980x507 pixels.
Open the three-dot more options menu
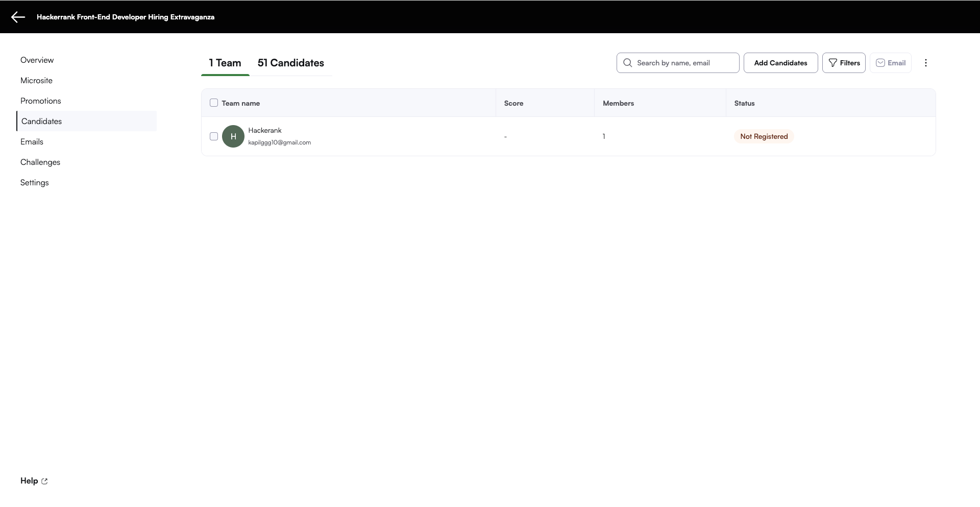tap(926, 63)
